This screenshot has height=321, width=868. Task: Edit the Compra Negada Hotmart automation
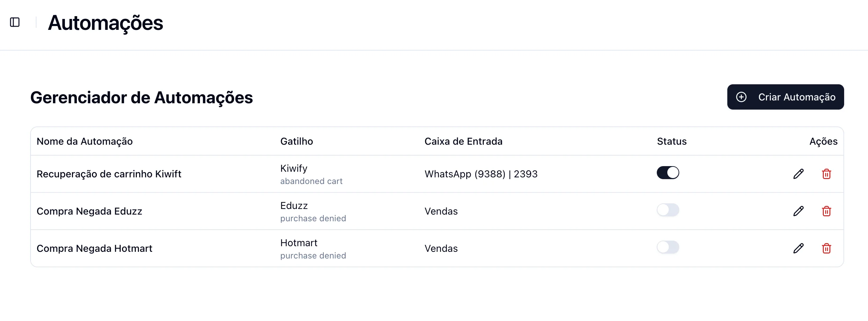[x=799, y=248]
